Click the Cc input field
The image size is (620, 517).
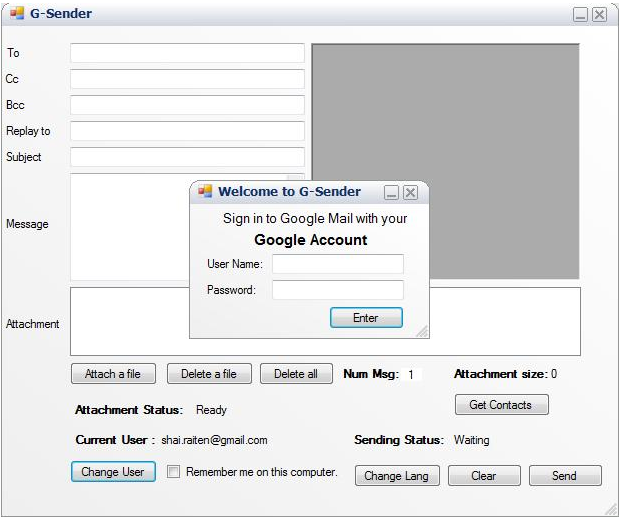point(187,79)
